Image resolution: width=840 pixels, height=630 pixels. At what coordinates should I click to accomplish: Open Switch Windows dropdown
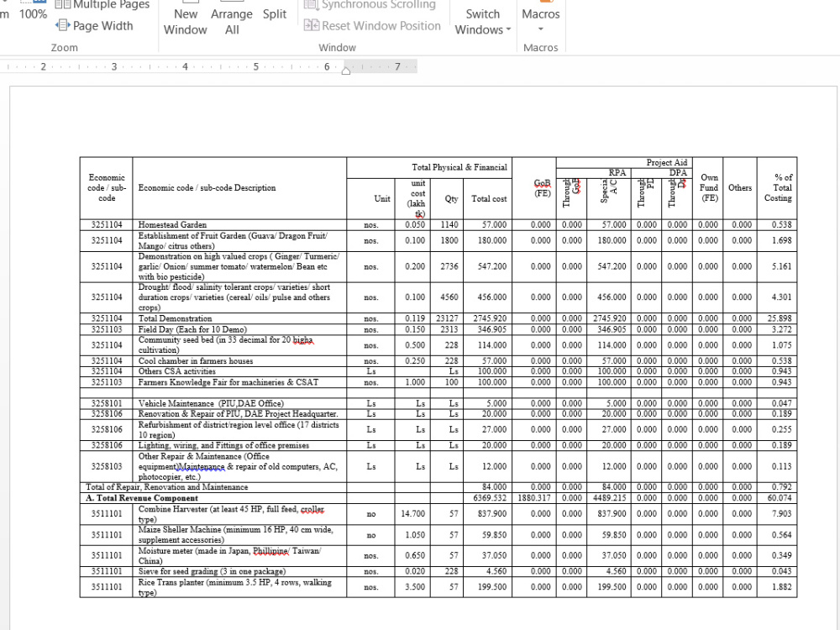(483, 22)
